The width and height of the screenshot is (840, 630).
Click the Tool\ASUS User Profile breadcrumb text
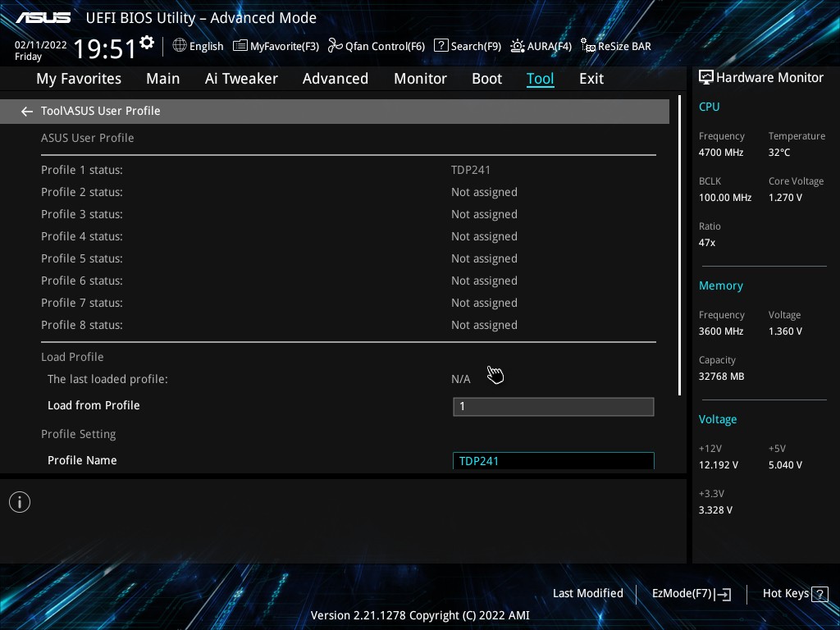pos(101,111)
